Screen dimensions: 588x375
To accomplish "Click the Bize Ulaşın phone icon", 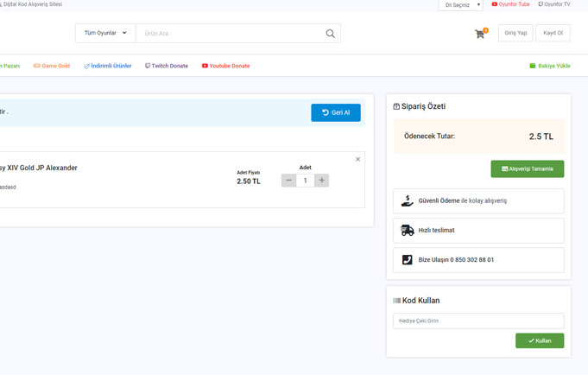I will [408, 260].
